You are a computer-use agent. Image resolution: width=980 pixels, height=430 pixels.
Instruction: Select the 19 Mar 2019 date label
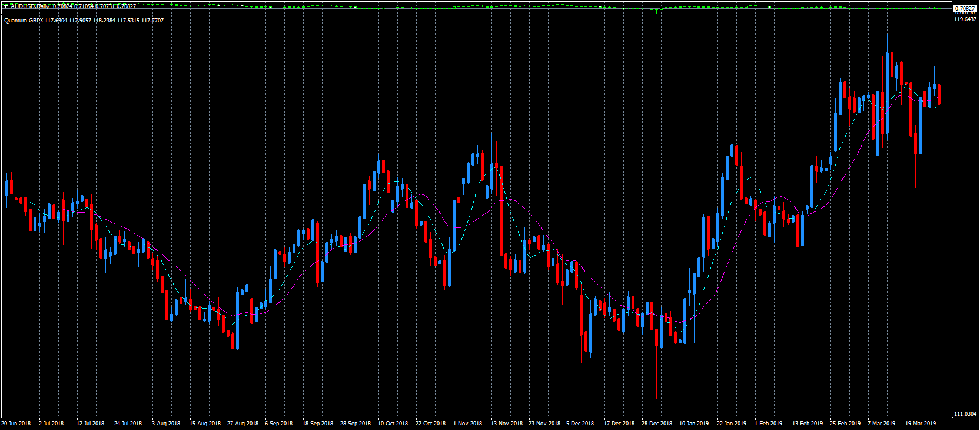921,424
